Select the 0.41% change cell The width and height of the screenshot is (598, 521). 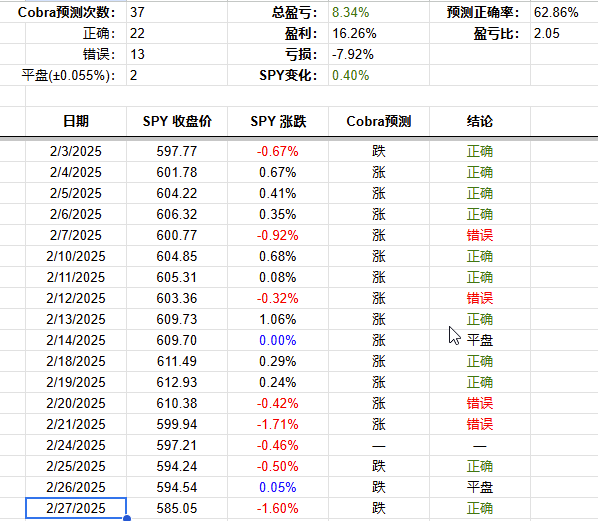[278, 193]
